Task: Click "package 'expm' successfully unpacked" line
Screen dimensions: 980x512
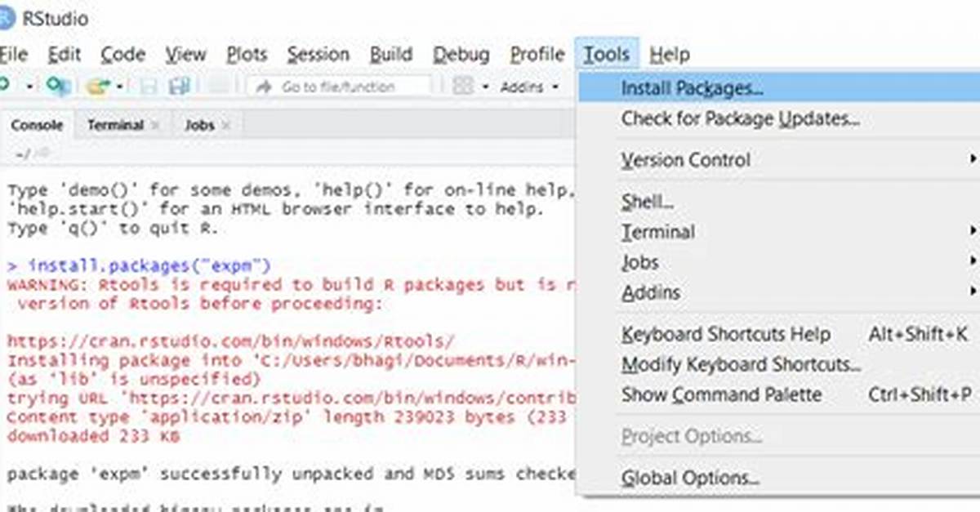Action: [291, 474]
